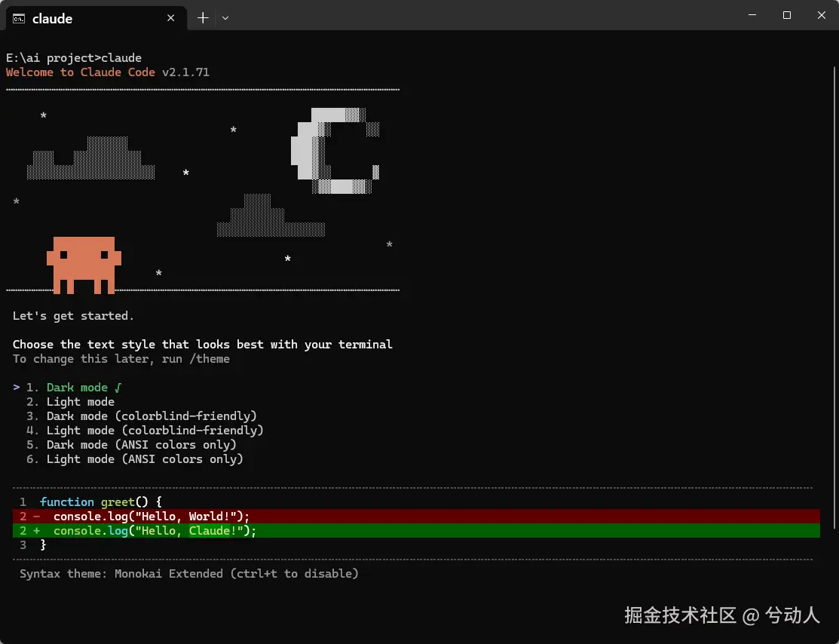Screen dimensions: 839x644
Task: Pick Light mode (ANSI colors only)
Action: [x=135, y=459]
